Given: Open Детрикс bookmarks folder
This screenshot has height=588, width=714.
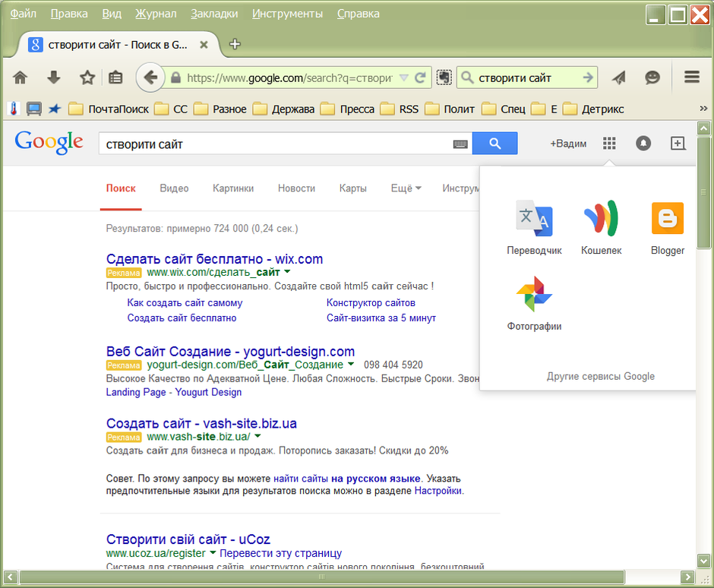Looking at the screenshot, I should [x=593, y=109].
